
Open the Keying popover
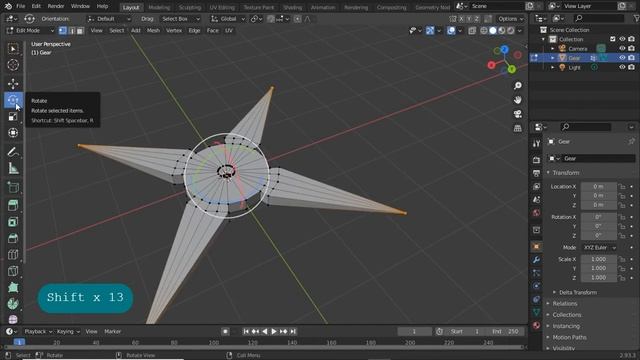(x=68, y=331)
